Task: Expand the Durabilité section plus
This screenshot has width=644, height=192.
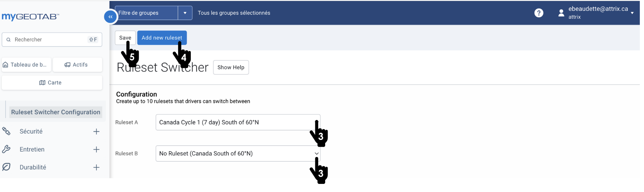Action: click(x=96, y=167)
